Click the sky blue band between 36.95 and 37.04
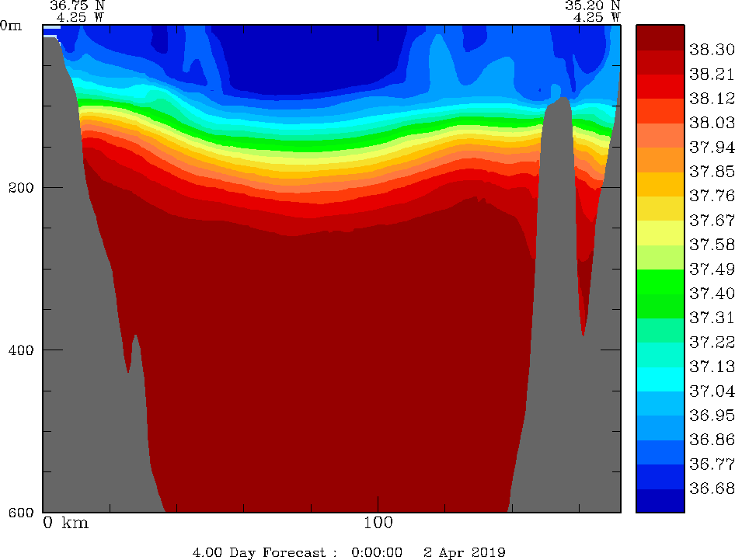This screenshot has width=735, height=560. [660, 403]
